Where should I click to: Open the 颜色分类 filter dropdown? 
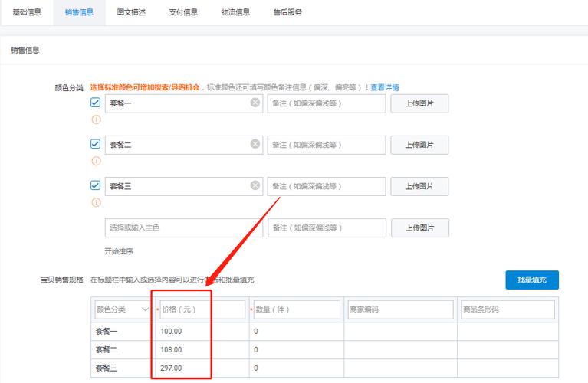pyautogui.click(x=123, y=309)
